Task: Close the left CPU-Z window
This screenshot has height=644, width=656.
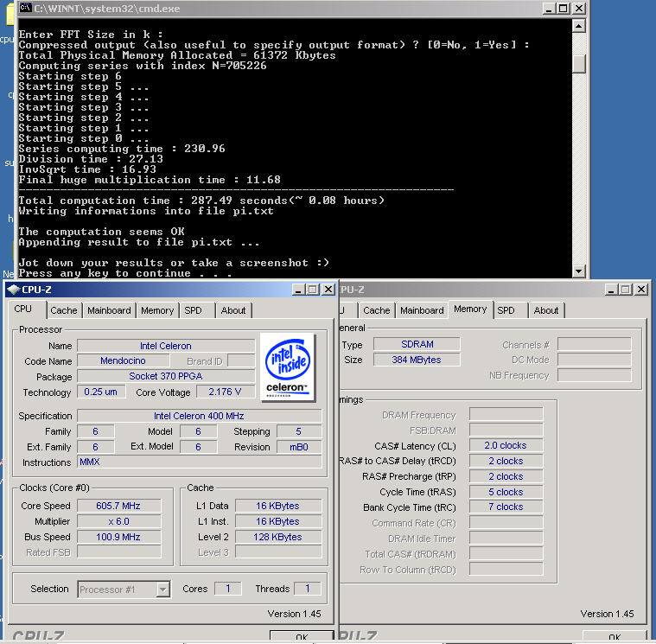Action: click(328, 289)
